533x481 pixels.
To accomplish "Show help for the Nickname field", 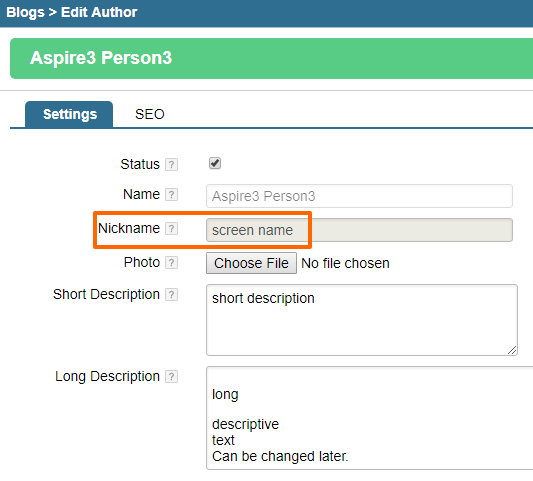I will 171,228.
